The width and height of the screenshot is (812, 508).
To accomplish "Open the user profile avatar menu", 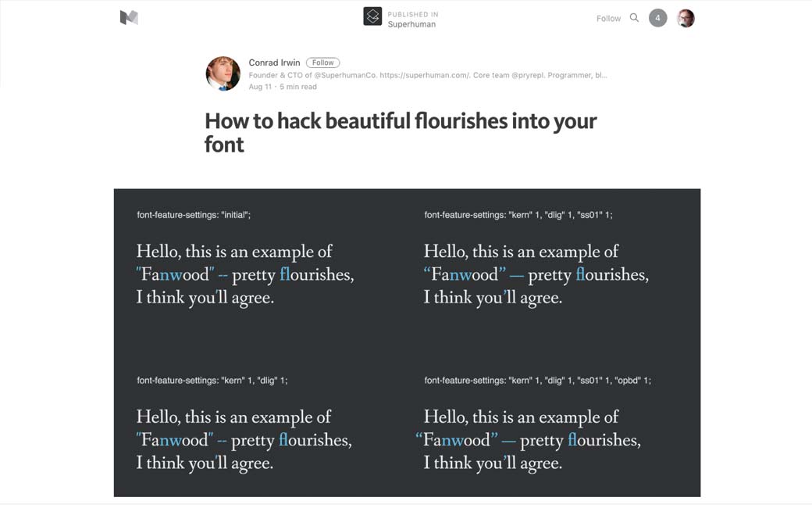I will click(686, 18).
